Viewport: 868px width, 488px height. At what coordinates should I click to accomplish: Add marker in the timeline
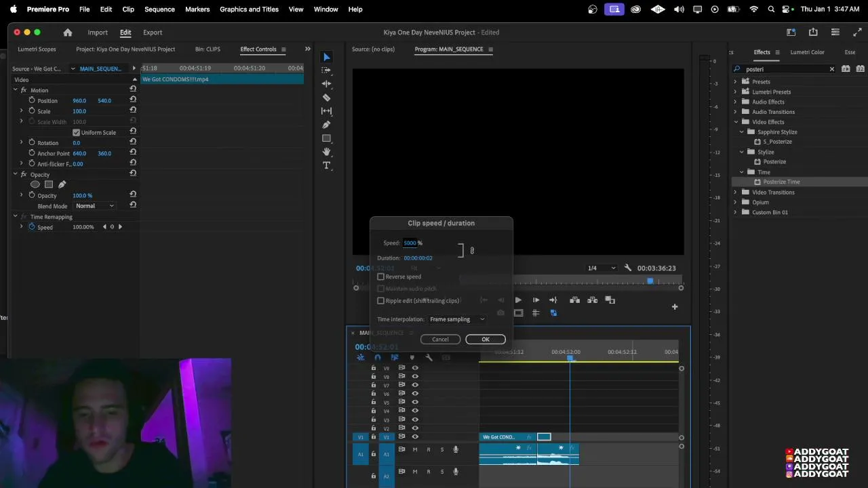[412, 358]
